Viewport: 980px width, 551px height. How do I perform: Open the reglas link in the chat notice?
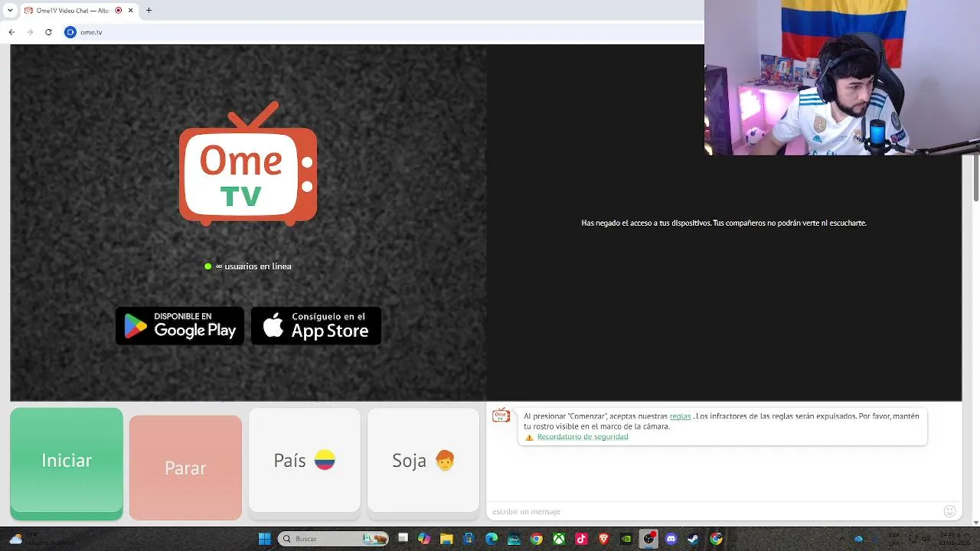point(680,416)
